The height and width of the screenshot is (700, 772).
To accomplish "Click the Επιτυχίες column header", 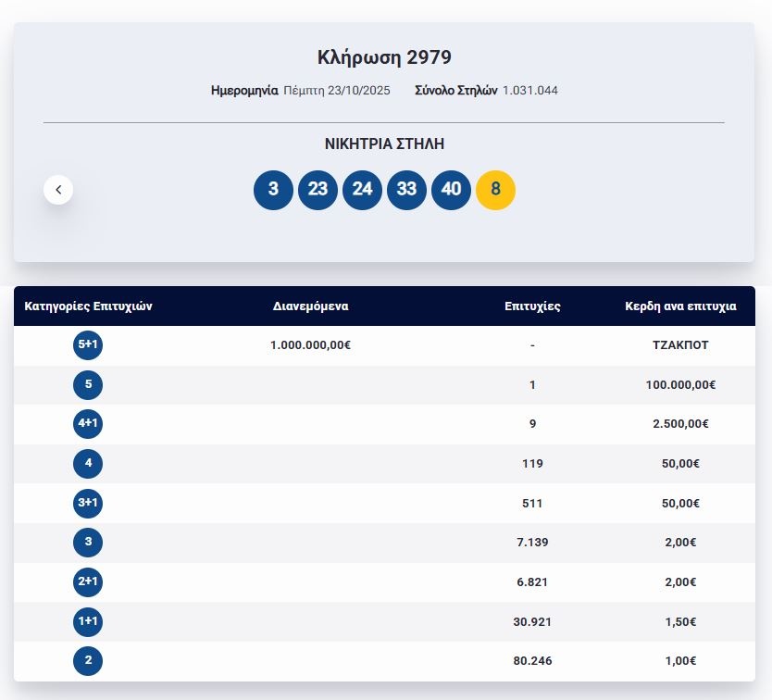I will tap(532, 306).
